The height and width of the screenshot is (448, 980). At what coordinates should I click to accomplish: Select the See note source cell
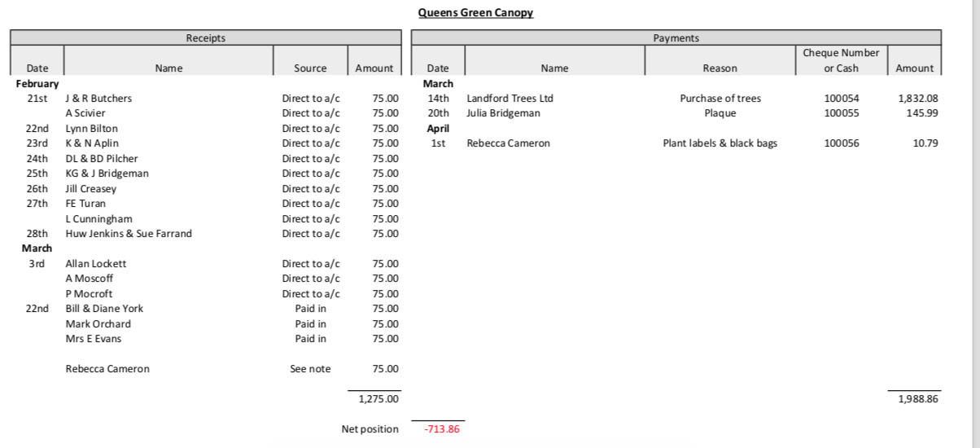pos(310,369)
